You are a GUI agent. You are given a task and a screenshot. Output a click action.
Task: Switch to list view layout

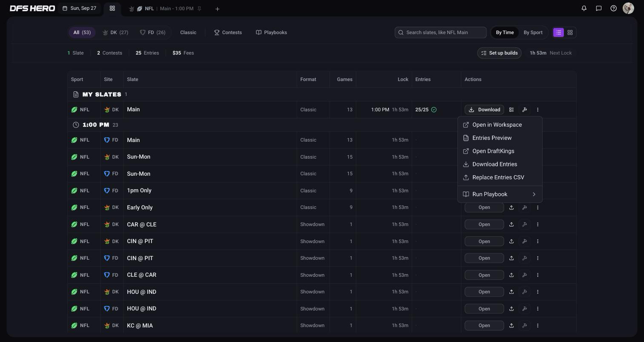(558, 32)
